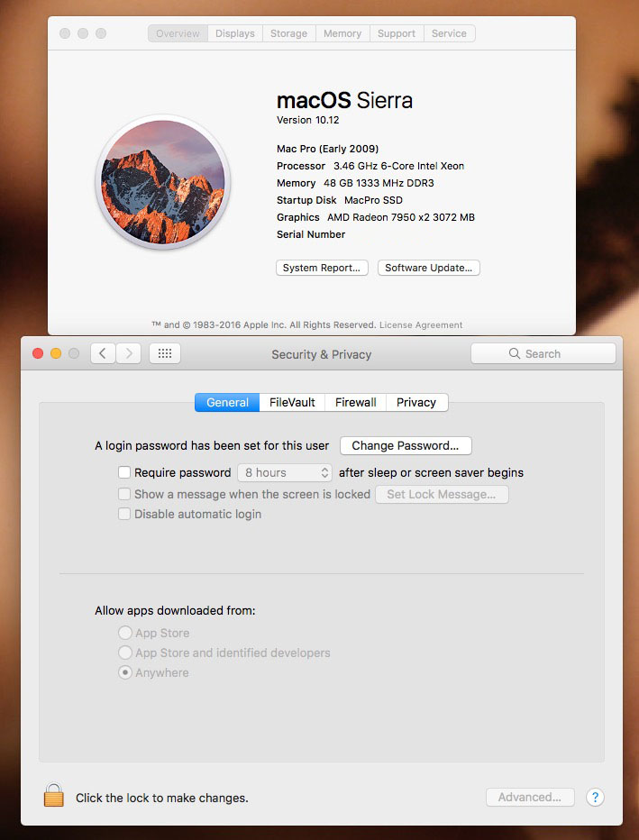Screen dimensions: 639x840
Task: Switch to the Privacy tab
Action: coord(416,402)
